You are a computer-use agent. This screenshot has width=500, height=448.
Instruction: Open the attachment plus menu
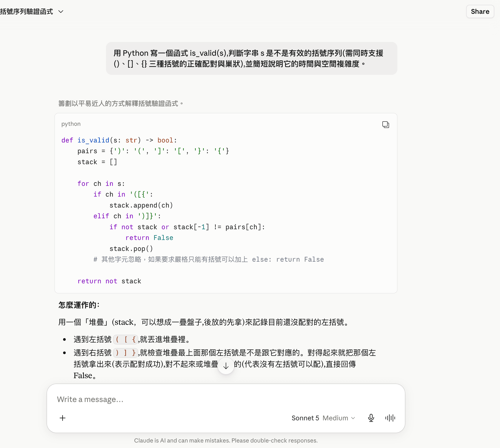63,418
